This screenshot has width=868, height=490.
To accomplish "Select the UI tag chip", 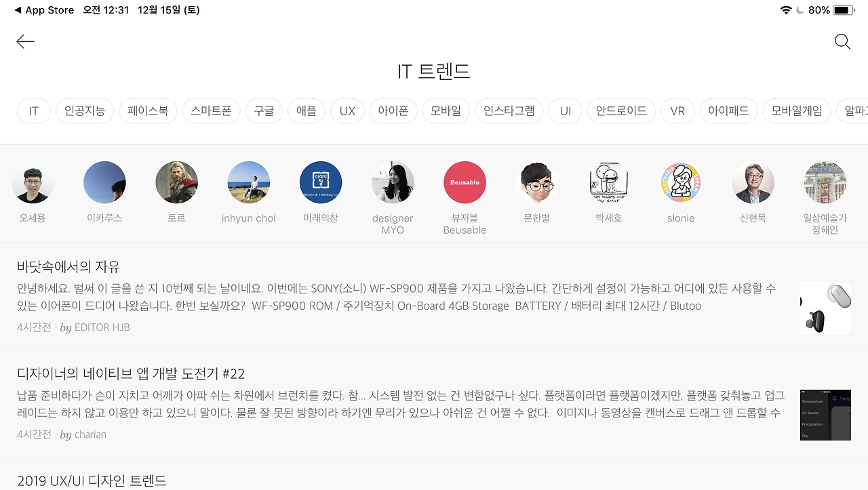I will click(x=566, y=111).
